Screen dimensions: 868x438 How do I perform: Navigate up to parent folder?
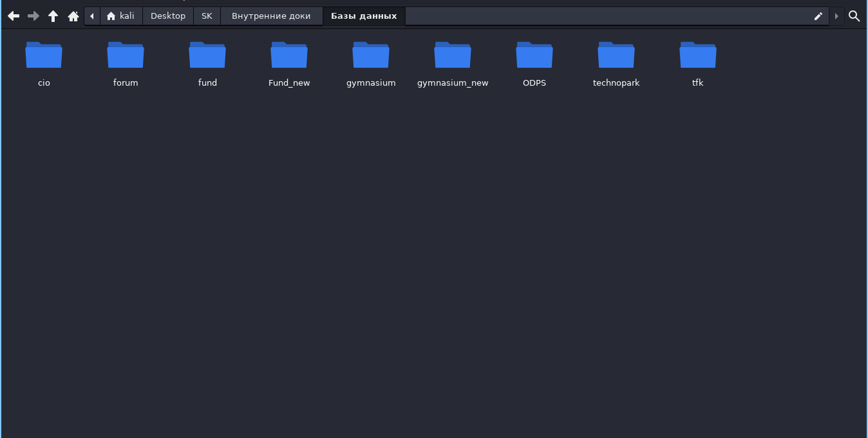[53, 16]
